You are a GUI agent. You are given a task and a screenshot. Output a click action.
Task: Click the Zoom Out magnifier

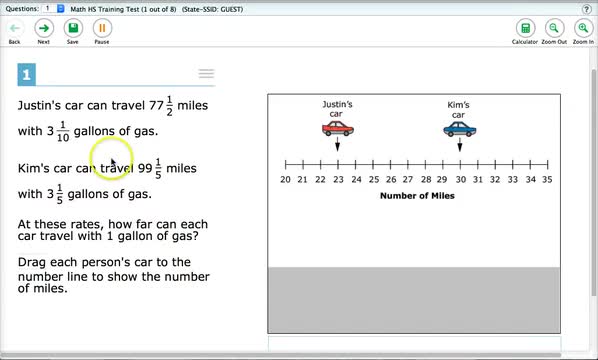pos(554,28)
